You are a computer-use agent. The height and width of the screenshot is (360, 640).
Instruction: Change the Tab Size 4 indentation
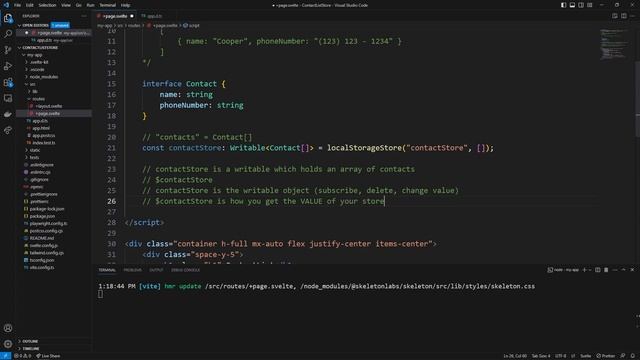coord(541,356)
